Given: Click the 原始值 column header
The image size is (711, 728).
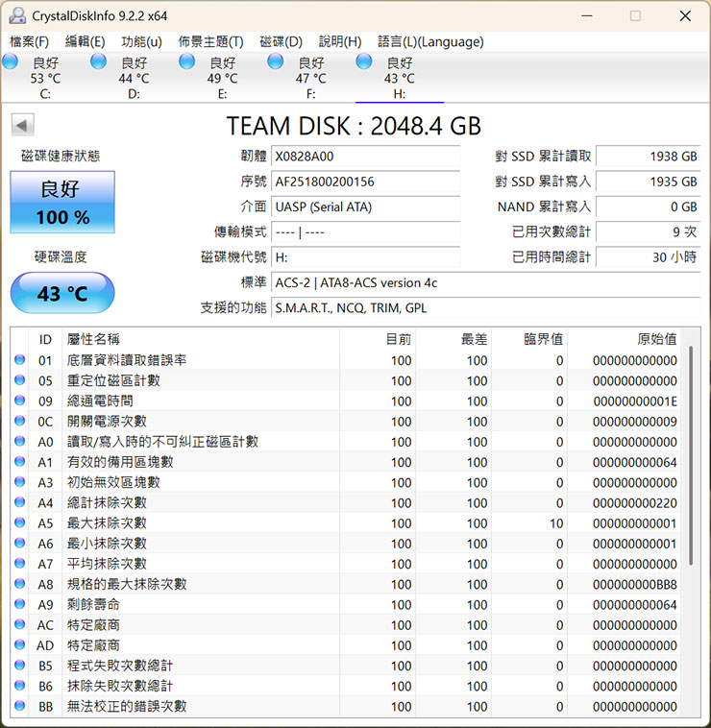Looking at the screenshot, I should click(x=656, y=339).
